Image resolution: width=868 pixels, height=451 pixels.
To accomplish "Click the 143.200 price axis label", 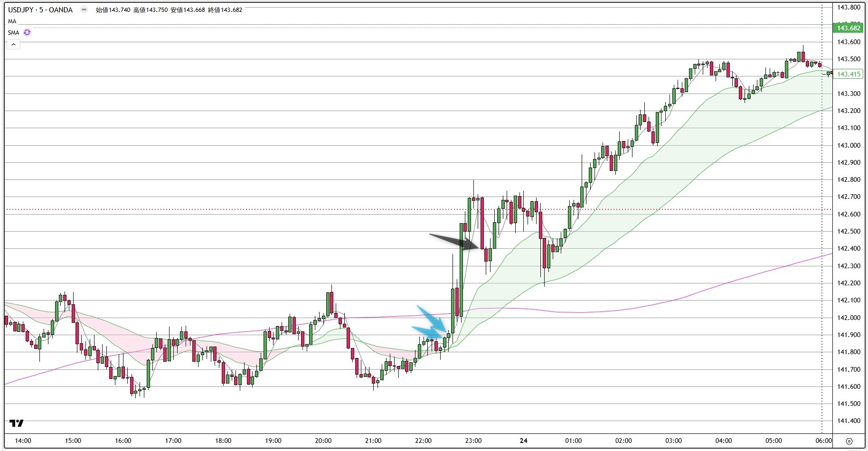I will [x=849, y=111].
